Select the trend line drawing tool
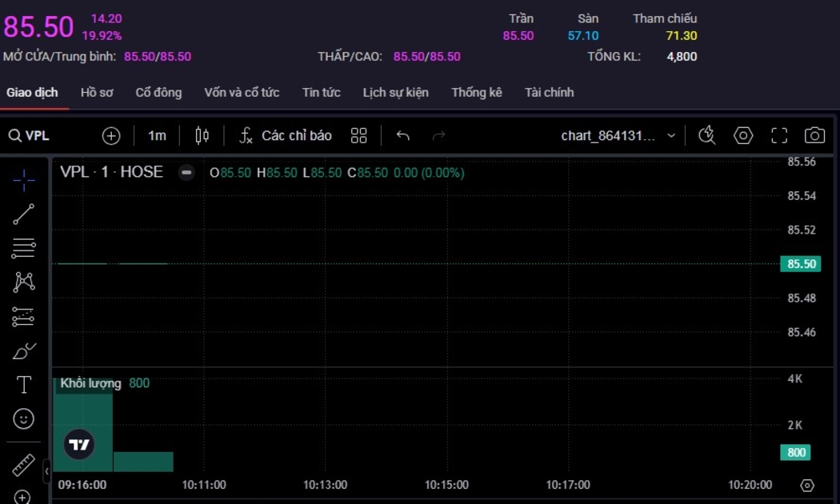This screenshot has height=504, width=840. pos(23,214)
